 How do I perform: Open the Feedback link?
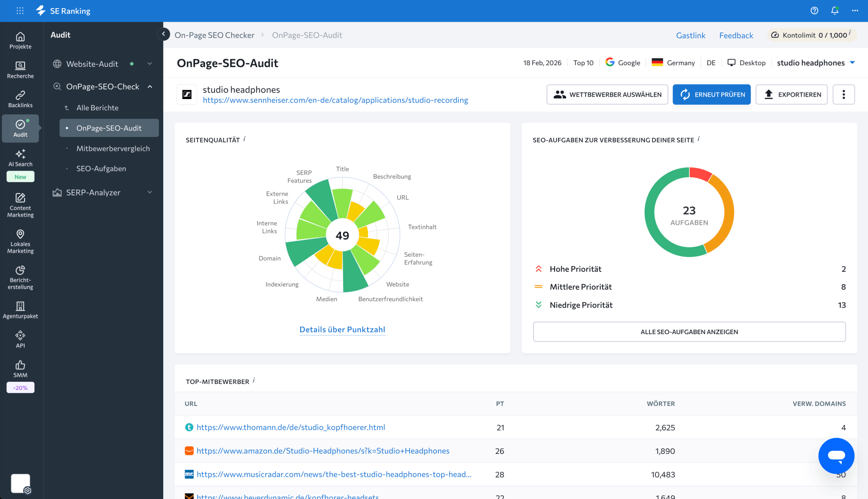pos(736,35)
